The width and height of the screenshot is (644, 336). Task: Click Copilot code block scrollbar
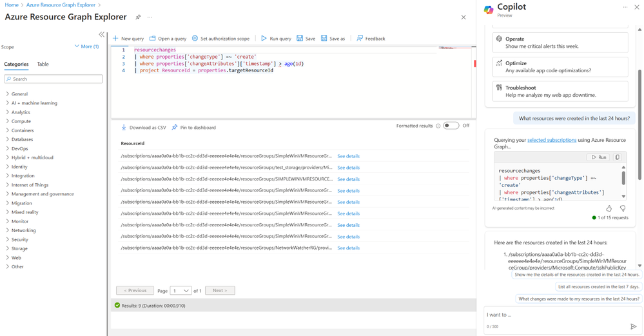(623, 178)
